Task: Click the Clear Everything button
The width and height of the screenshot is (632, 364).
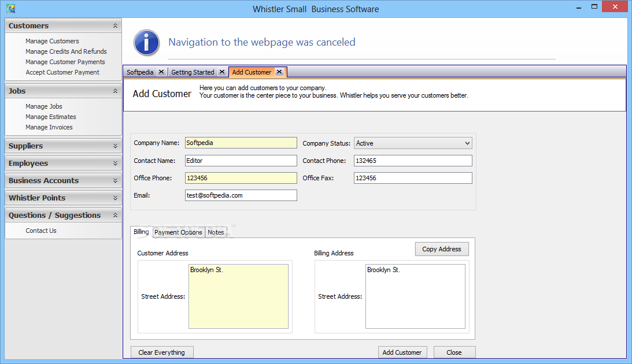Action: [x=162, y=352]
